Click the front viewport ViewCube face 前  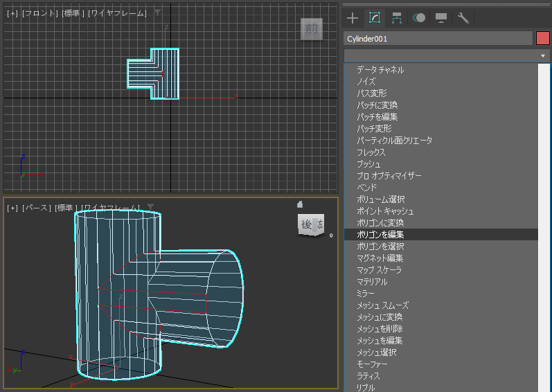click(x=312, y=29)
